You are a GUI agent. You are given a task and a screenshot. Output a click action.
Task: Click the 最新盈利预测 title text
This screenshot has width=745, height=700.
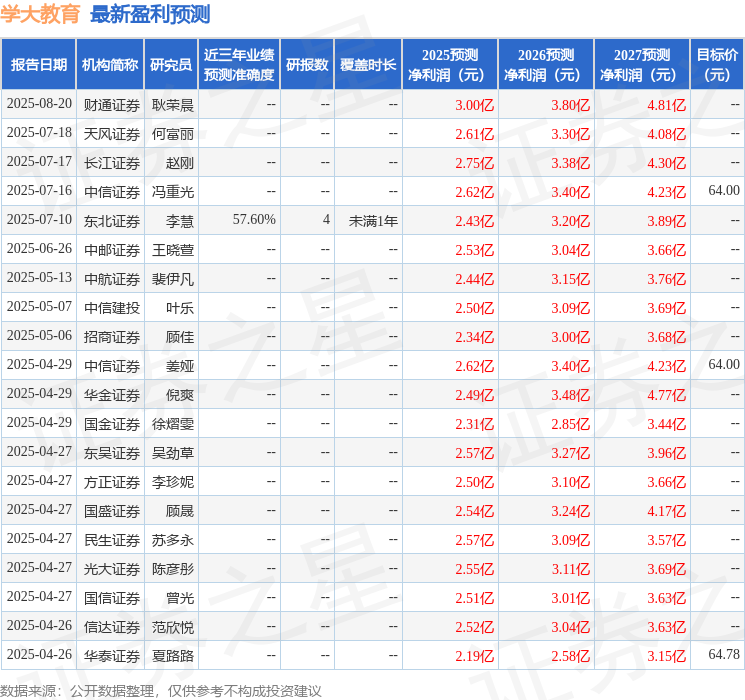tap(150, 14)
